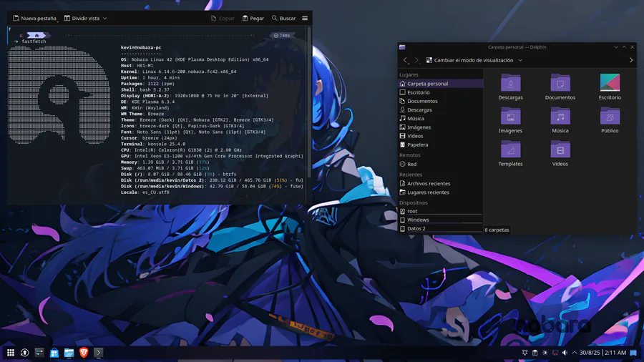Select the Escritorio folder thumbnail in file view

click(x=610, y=82)
